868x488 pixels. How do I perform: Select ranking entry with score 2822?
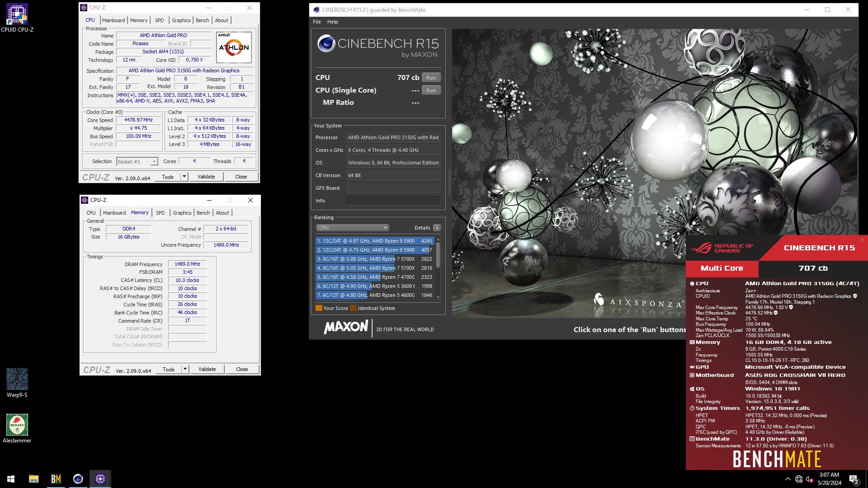[x=375, y=259]
